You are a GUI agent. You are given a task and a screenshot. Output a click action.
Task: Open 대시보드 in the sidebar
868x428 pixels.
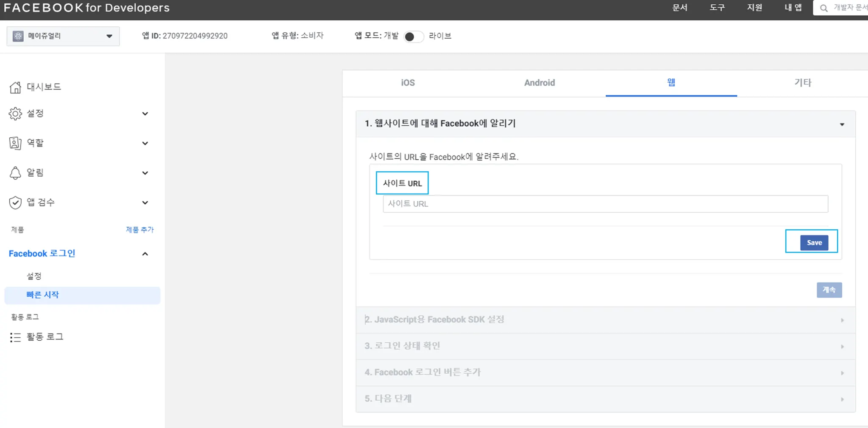pyautogui.click(x=44, y=87)
